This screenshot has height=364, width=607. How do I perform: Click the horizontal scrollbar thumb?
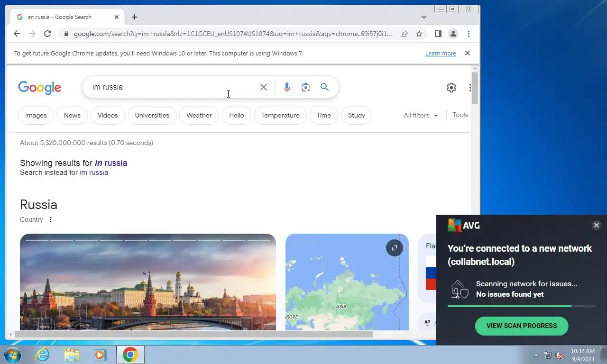click(x=193, y=335)
